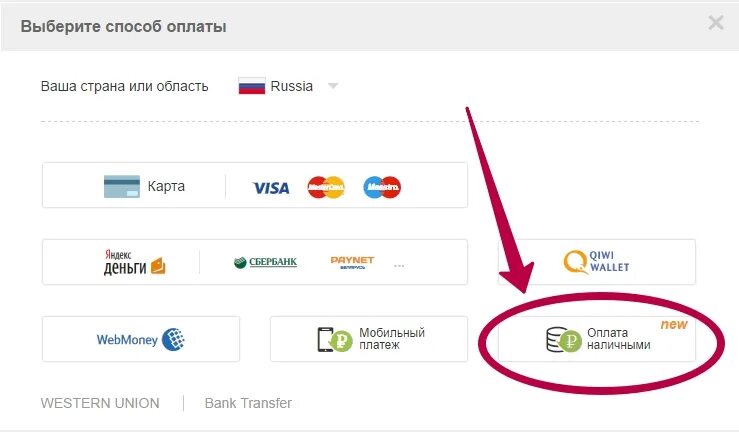Pick the Maestro logo

382,187
